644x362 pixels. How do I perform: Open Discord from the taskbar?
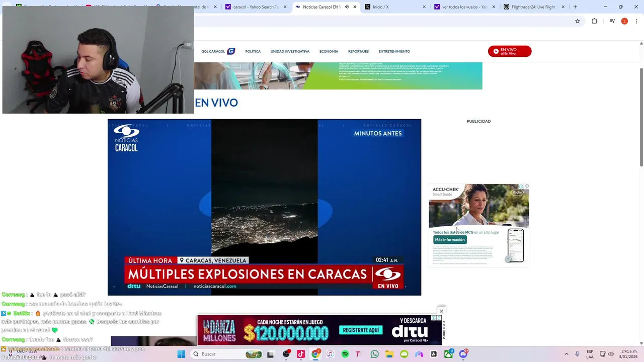click(x=463, y=353)
